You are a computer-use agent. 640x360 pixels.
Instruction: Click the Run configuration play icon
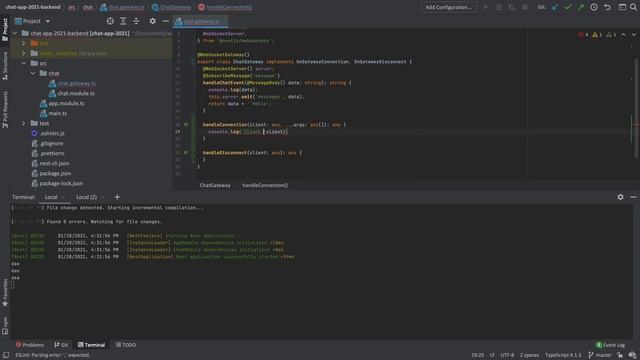[x=486, y=7]
